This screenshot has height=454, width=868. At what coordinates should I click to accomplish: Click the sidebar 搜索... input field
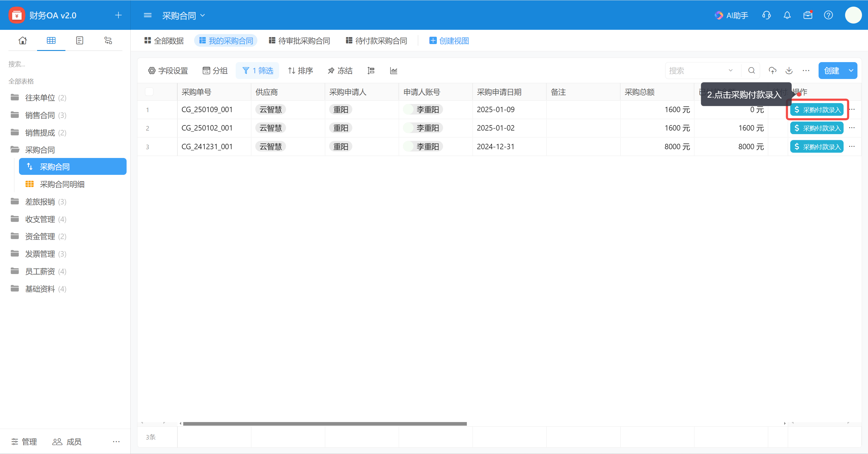65,64
